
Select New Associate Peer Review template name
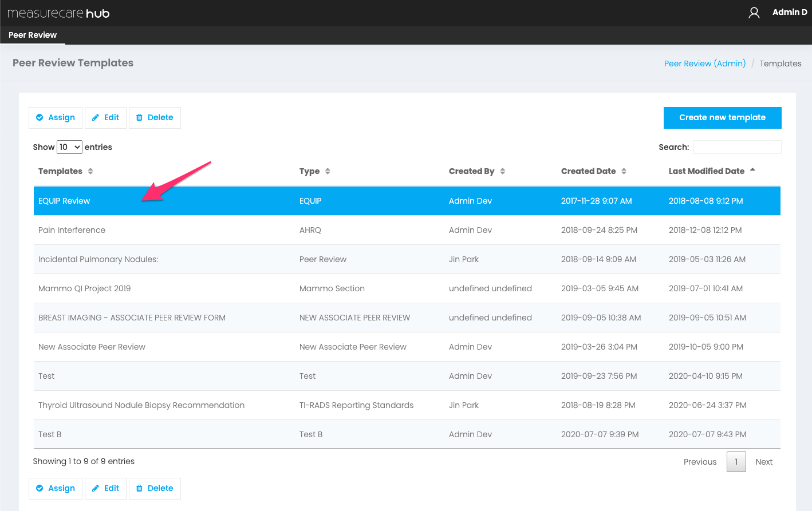click(92, 347)
